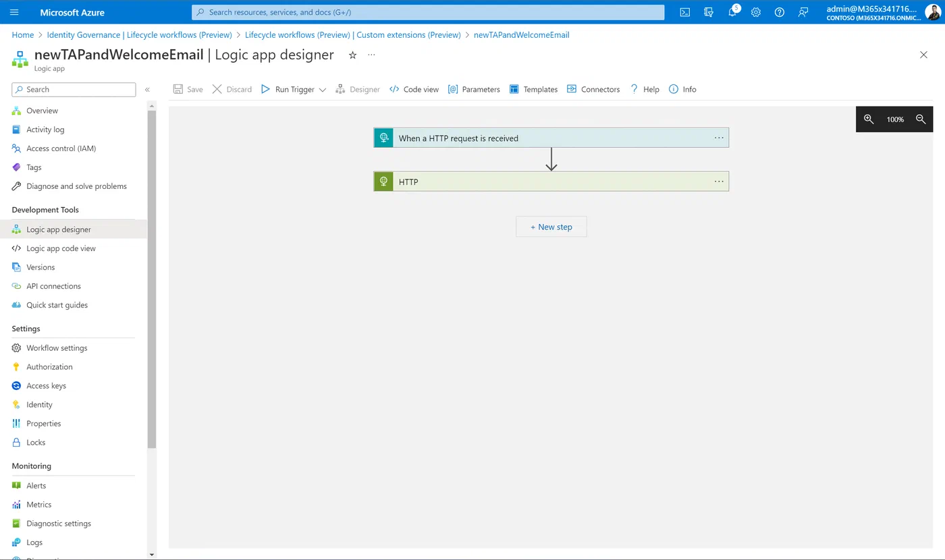The width and height of the screenshot is (945, 560).
Task: Expand the Run Trigger dropdown arrow
Action: [x=322, y=90]
